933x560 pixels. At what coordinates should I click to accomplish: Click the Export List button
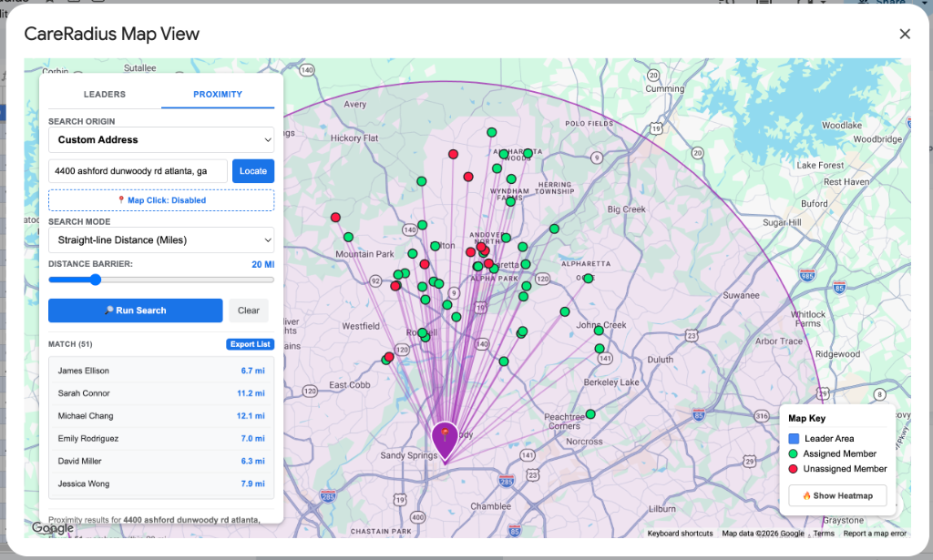pyautogui.click(x=250, y=344)
